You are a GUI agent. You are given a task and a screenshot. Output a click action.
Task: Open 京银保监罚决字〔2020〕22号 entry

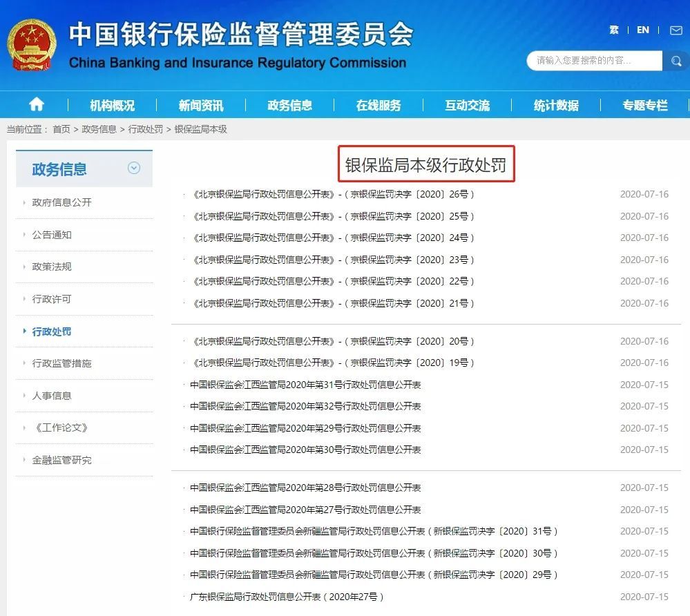[x=333, y=281]
